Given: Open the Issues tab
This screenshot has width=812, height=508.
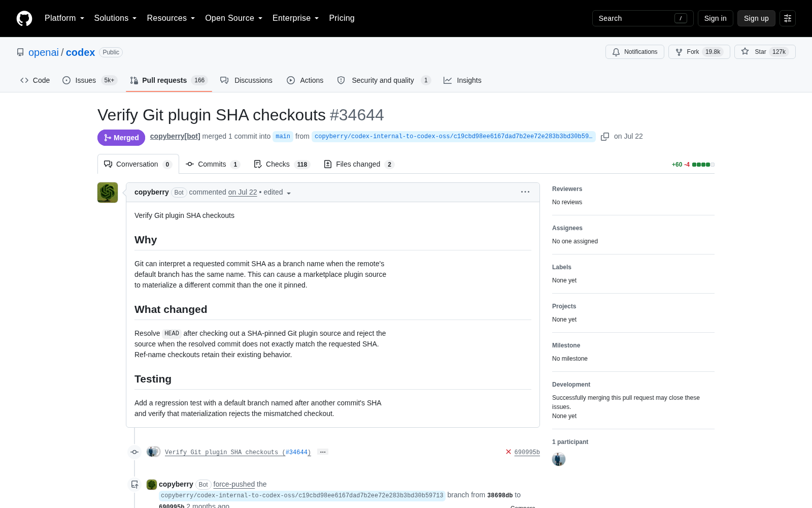Looking at the screenshot, I should (x=90, y=80).
